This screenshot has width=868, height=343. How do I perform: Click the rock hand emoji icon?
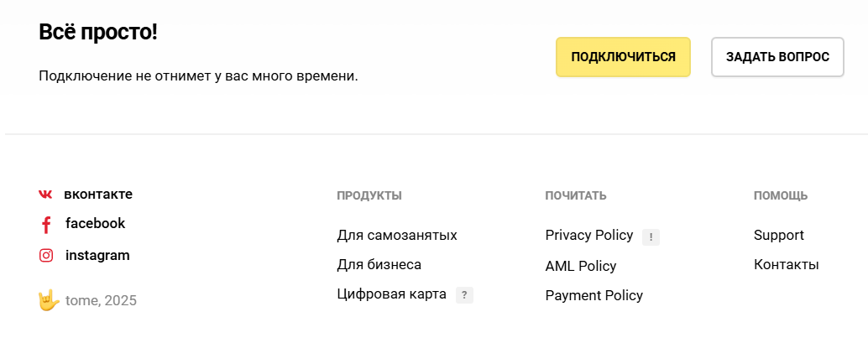[49, 300]
